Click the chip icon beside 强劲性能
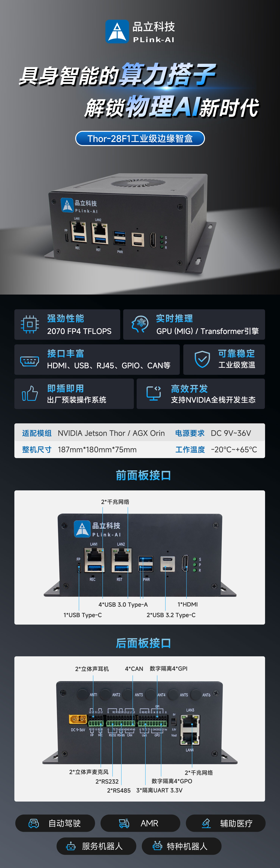Viewport: 280px width, 868px height. coord(30,324)
